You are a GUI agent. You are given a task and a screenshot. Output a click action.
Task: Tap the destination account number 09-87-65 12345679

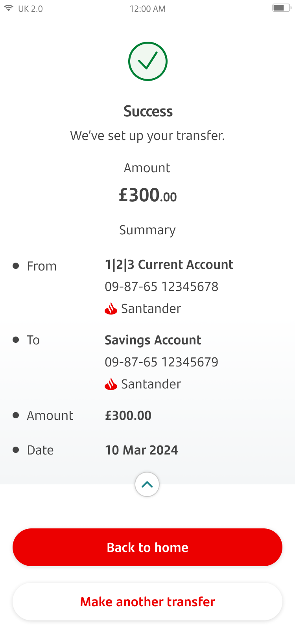pos(162,362)
